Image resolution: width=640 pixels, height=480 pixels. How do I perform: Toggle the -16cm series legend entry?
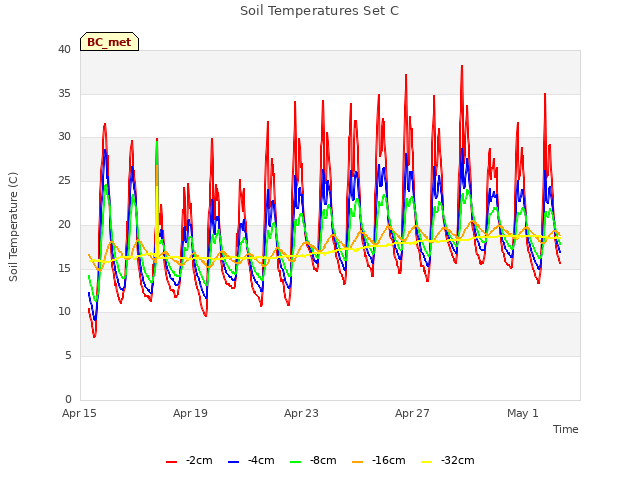click(x=378, y=460)
